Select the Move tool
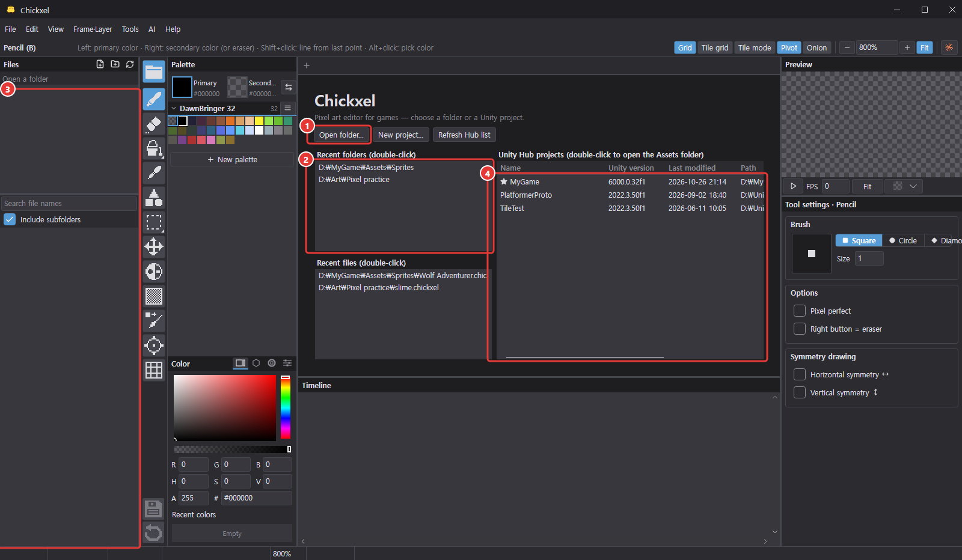This screenshot has height=560, width=962. click(x=154, y=247)
